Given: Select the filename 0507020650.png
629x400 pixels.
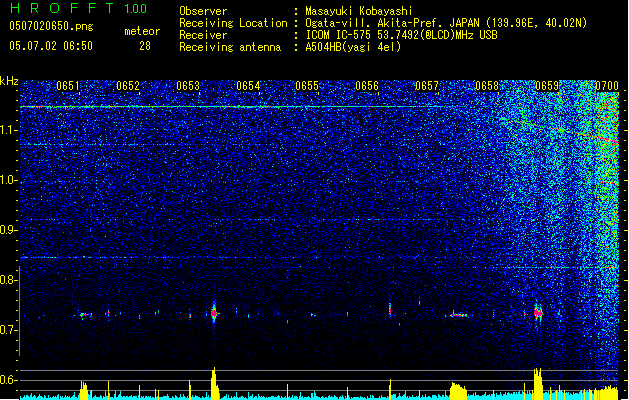Looking at the screenshot, I should 51,26.
